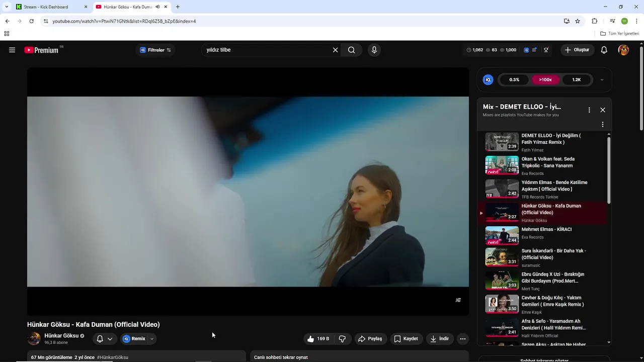Open the vidIQ list icon in the top toolbar
Image resolution: width=644 pixels, height=362 pixels.
(534, 50)
